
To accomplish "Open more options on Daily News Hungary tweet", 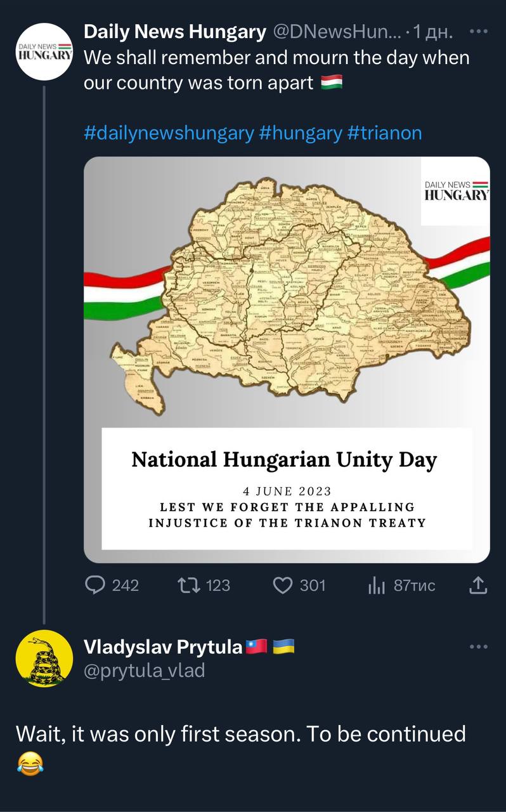I will (478, 32).
